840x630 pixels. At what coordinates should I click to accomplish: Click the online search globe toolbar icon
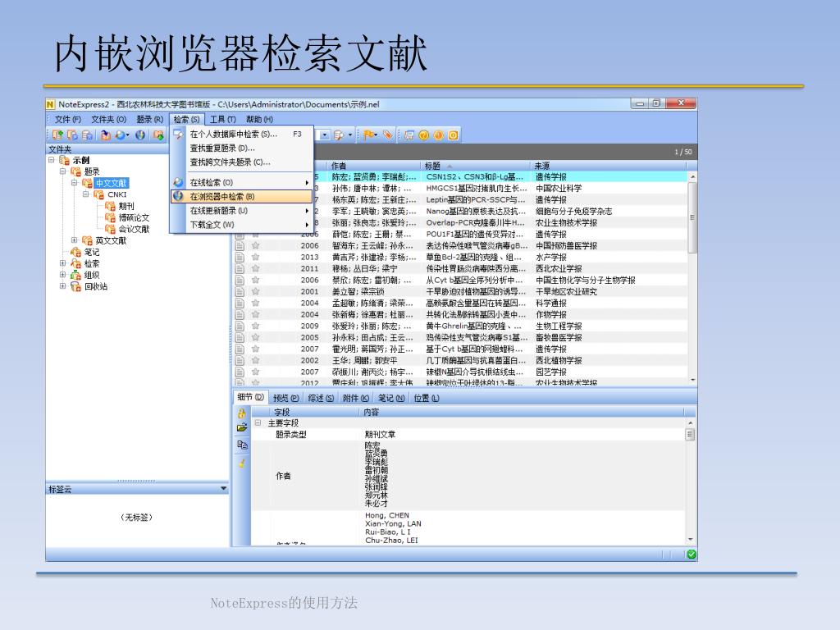point(121,135)
